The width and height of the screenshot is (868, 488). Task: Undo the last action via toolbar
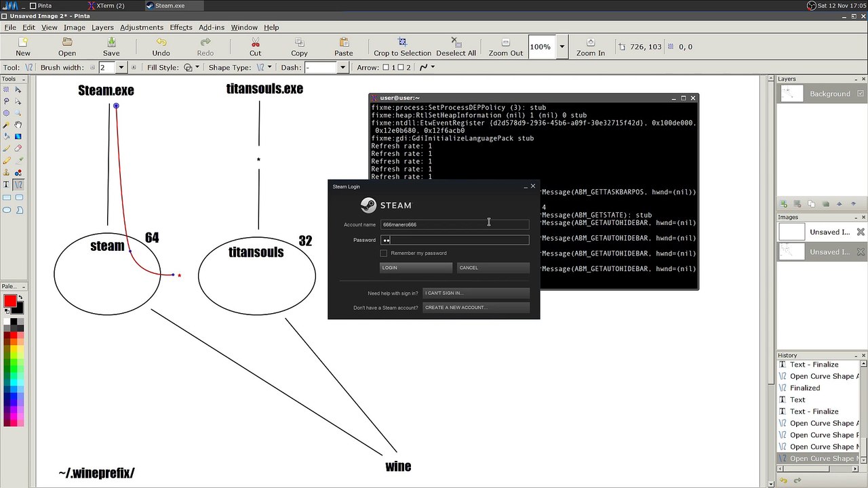click(161, 47)
